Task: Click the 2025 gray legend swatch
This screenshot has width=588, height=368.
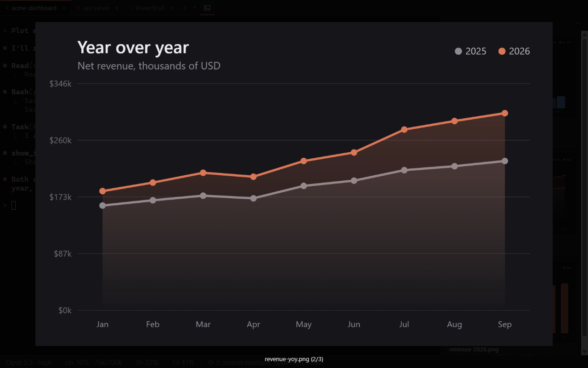Action: coord(458,51)
